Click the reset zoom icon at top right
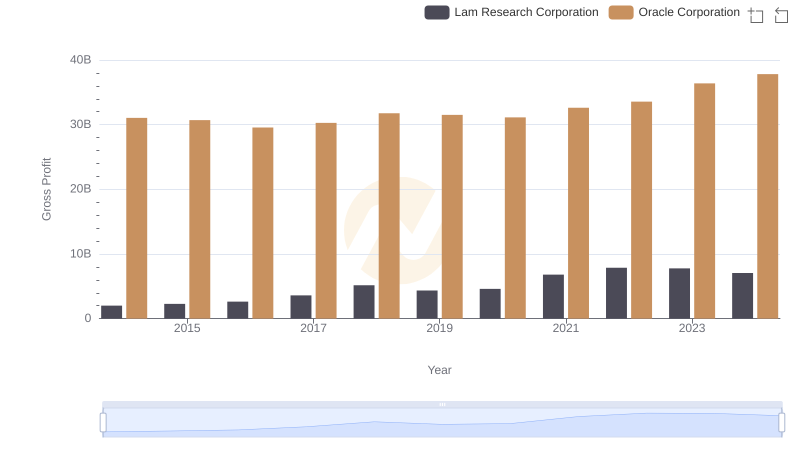The image size is (800, 461). click(x=781, y=14)
